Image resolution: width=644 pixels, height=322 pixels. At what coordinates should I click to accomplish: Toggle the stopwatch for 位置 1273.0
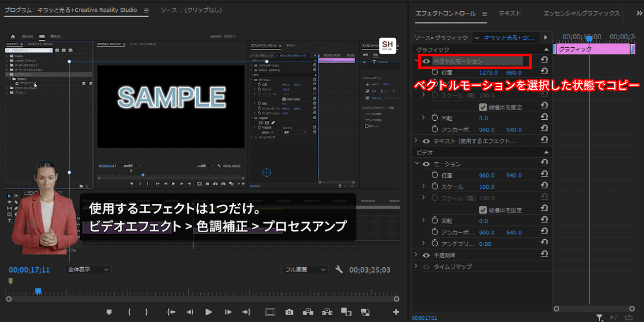tap(435, 72)
